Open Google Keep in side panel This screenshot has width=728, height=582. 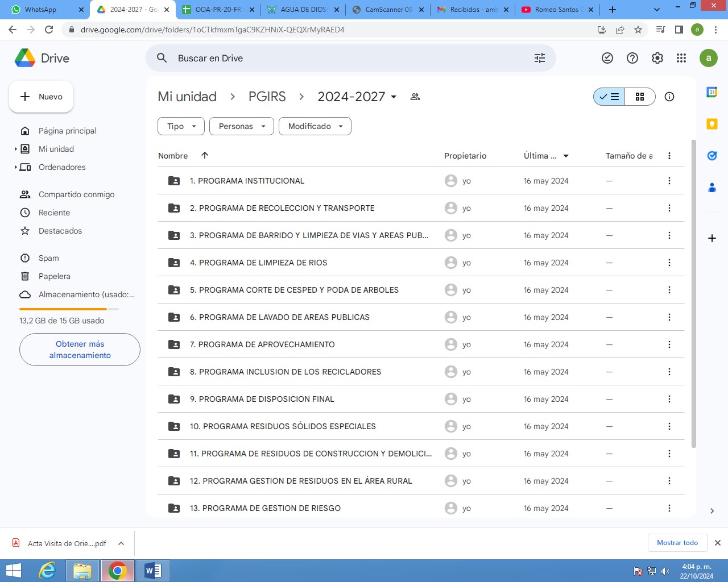tap(712, 124)
